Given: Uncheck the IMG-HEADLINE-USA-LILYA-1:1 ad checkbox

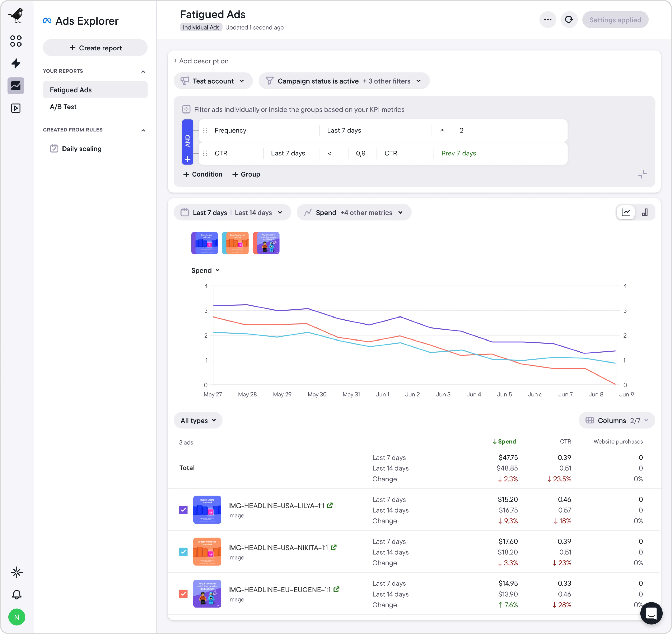Looking at the screenshot, I should coord(183,510).
